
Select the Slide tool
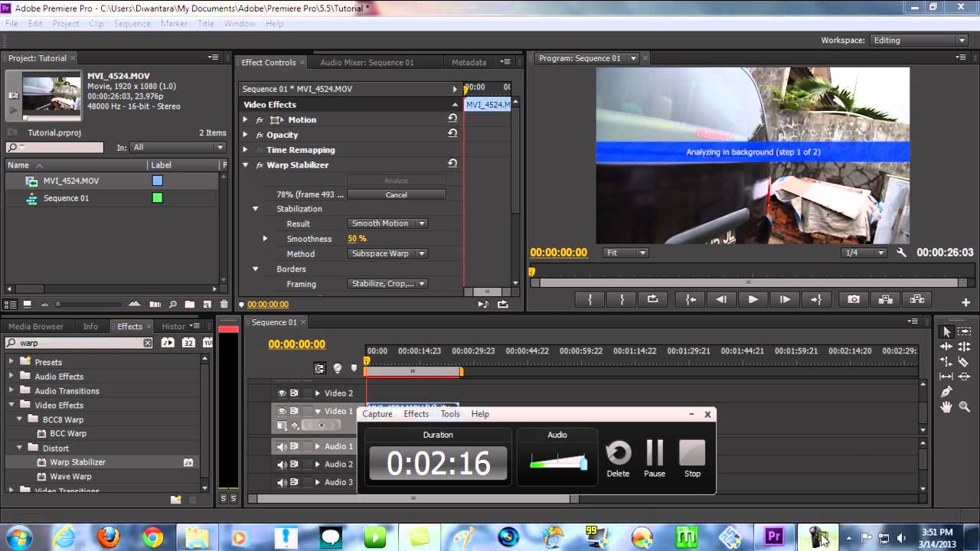click(x=964, y=377)
